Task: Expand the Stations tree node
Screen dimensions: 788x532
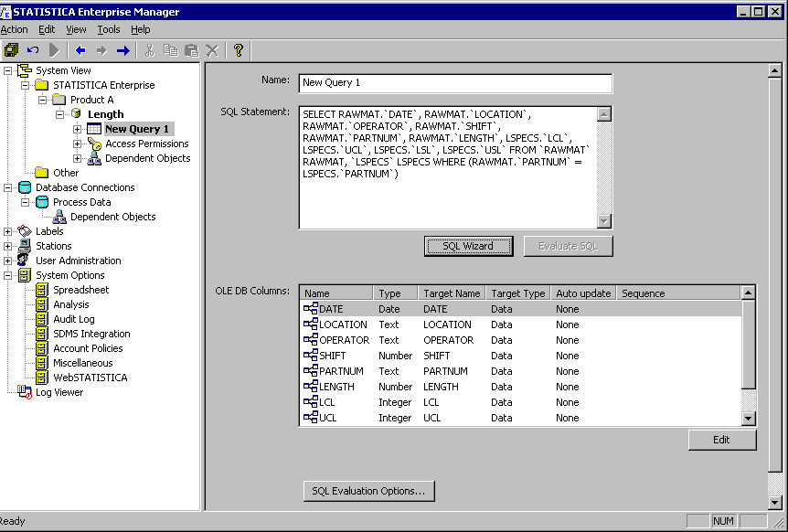Action: pos(8,246)
